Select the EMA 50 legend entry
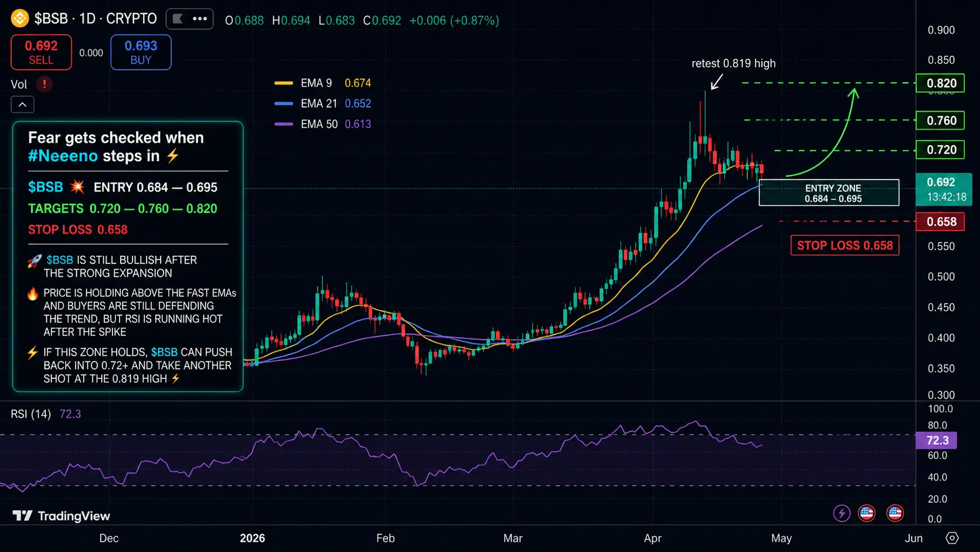980x552 pixels. point(322,124)
